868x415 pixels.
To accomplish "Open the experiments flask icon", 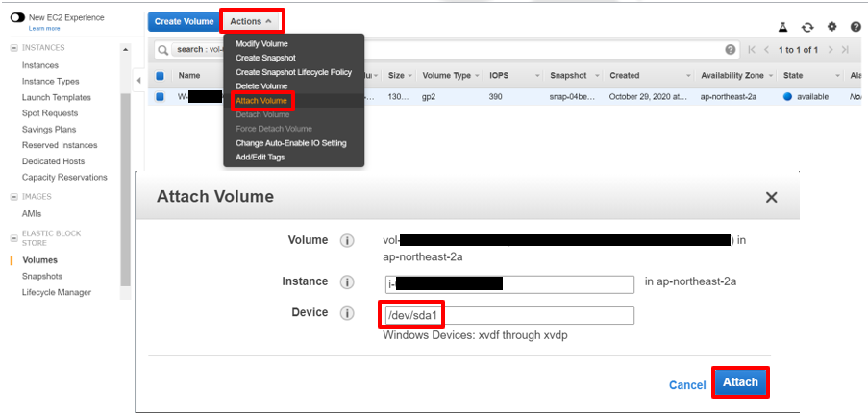I will click(x=782, y=27).
